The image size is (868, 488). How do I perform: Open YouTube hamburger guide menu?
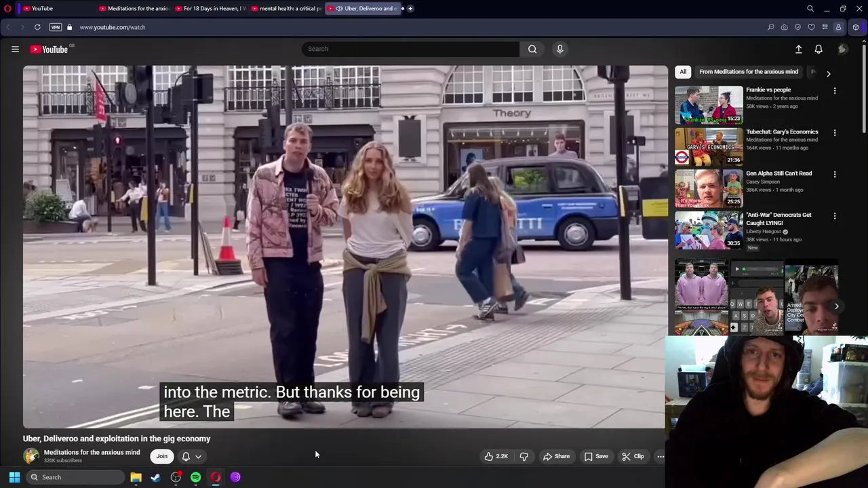tap(15, 49)
